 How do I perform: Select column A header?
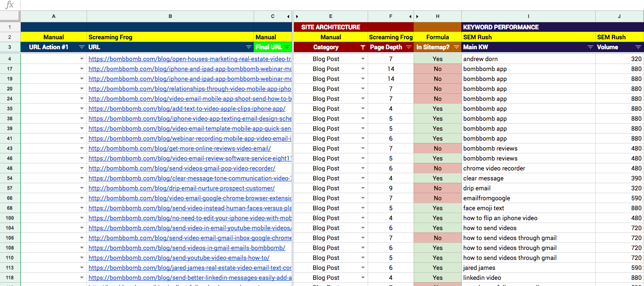click(x=53, y=17)
